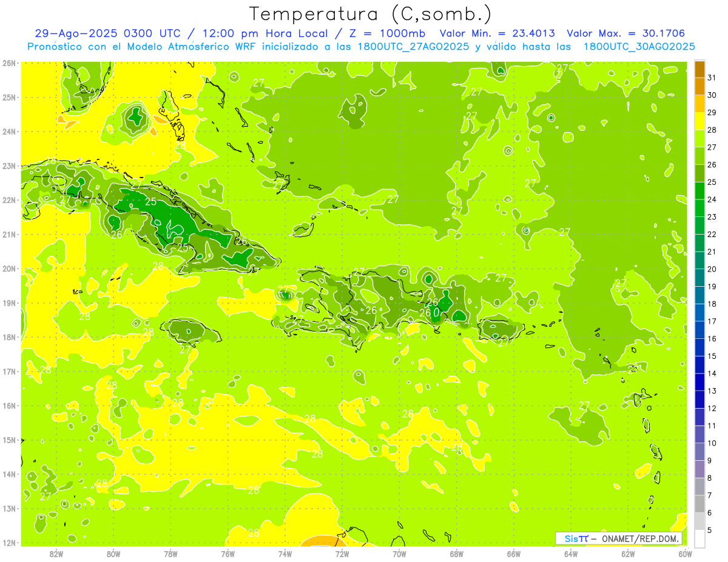Click the "21N" latitude label
This screenshot has width=728, height=562.
coord(8,234)
